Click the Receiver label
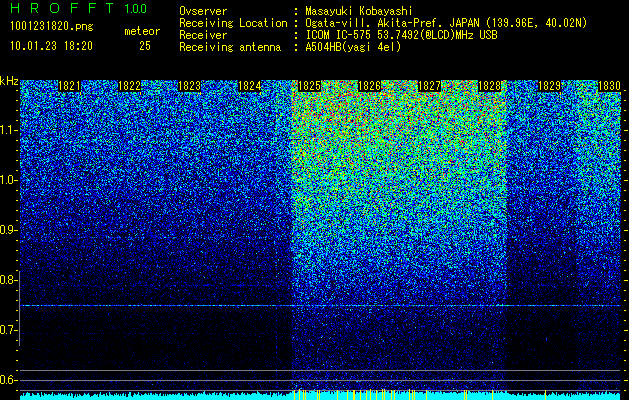This screenshot has height=400, width=629. pyautogui.click(x=203, y=35)
